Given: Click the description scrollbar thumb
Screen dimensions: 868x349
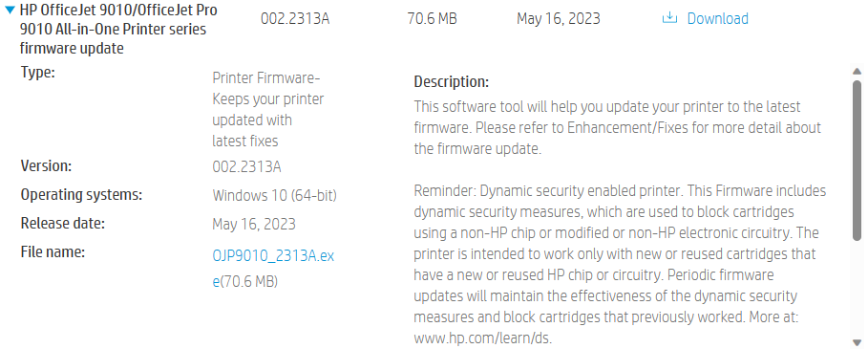Looking at the screenshot, I should pyautogui.click(x=857, y=161).
